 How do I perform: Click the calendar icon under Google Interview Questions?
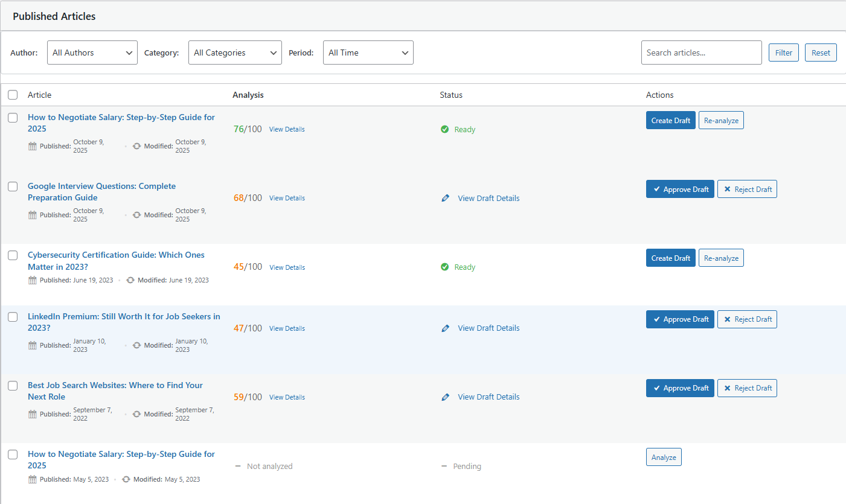click(33, 215)
